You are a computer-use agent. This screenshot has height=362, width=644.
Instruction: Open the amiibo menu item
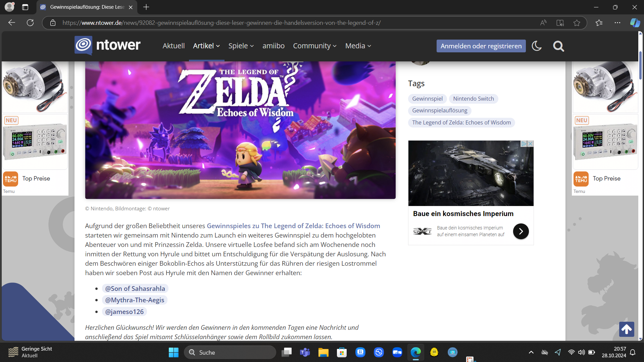[273, 46]
